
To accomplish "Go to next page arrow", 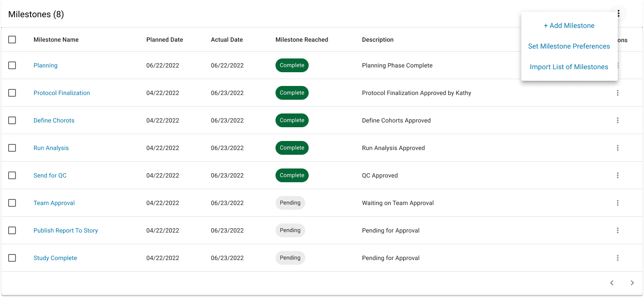I will [632, 283].
